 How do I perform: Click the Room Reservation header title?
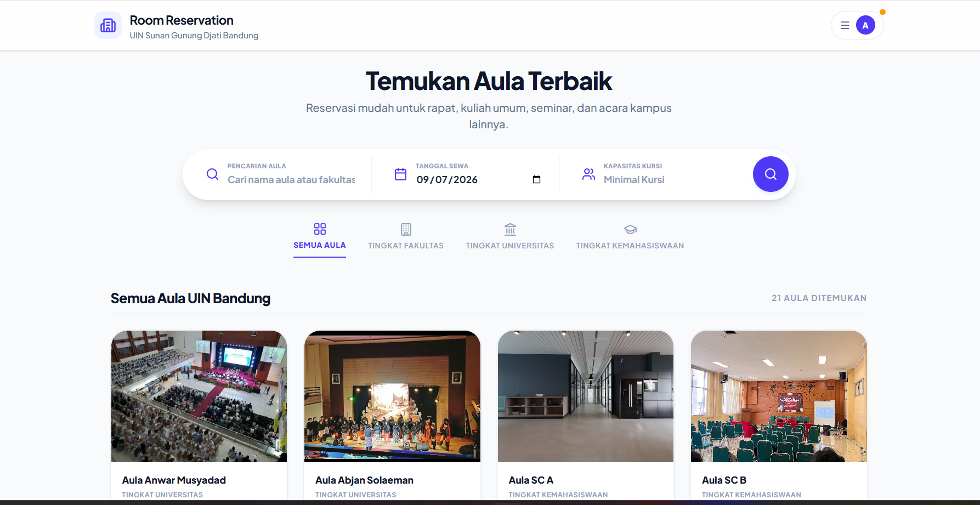pos(182,20)
